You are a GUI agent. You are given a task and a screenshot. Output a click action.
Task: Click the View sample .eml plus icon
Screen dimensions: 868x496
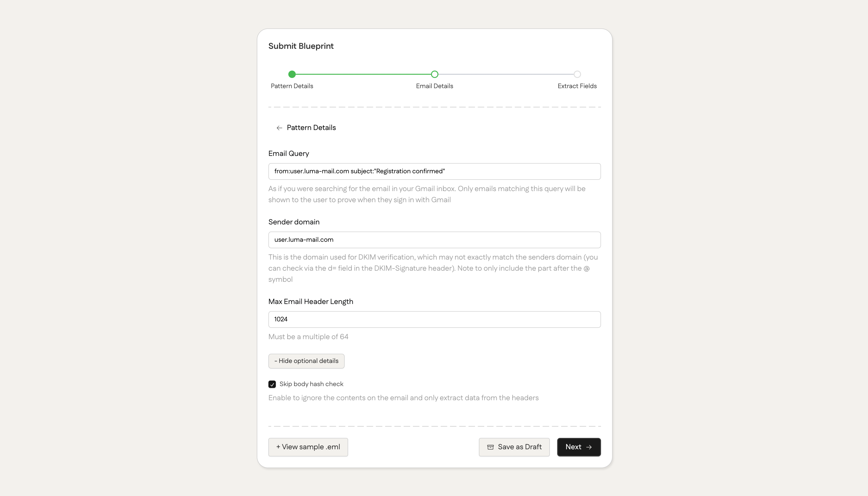click(278, 446)
